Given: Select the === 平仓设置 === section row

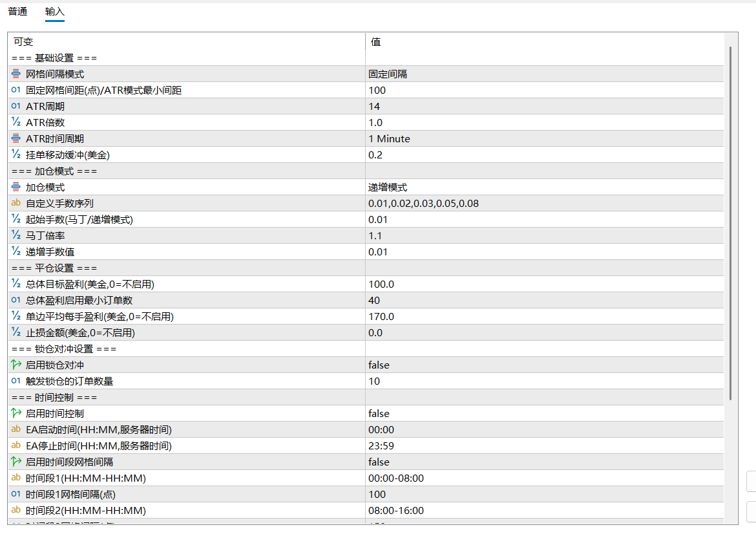Looking at the screenshot, I should click(x=366, y=268).
